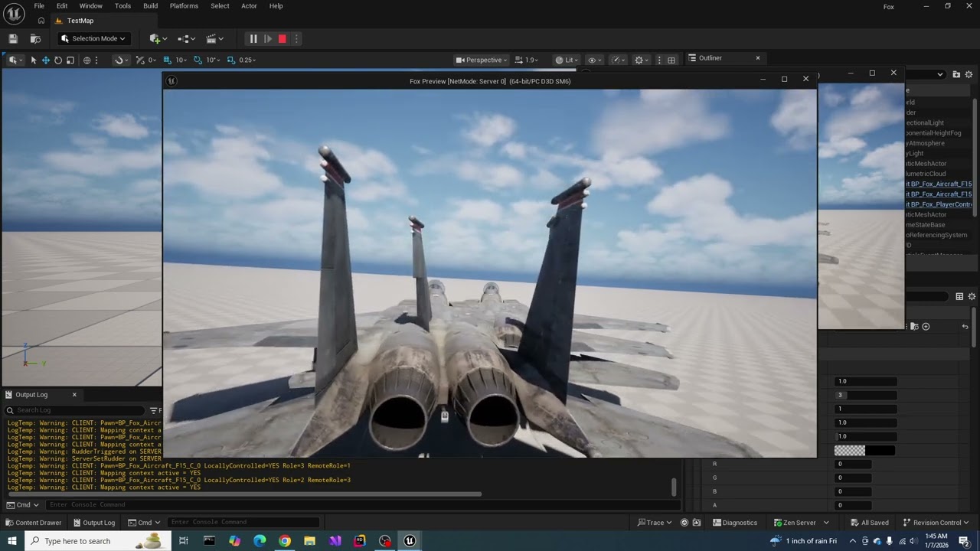Open viewport performance scalability dropdown
This screenshot has width=980, height=551.
click(x=617, y=60)
